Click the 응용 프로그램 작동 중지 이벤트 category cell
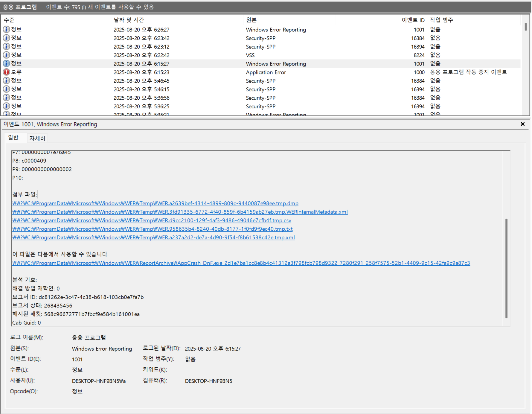This screenshot has height=414, width=532. point(468,72)
